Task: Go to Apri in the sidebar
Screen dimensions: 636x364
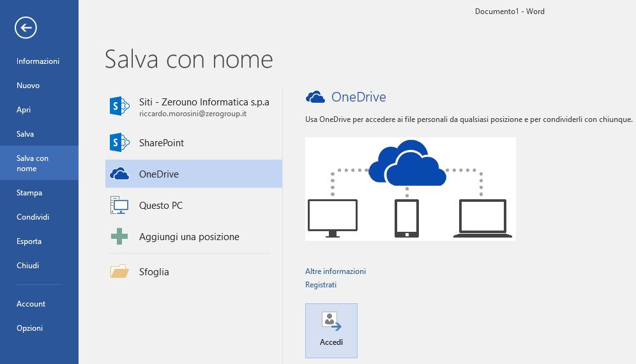Action: 24,110
